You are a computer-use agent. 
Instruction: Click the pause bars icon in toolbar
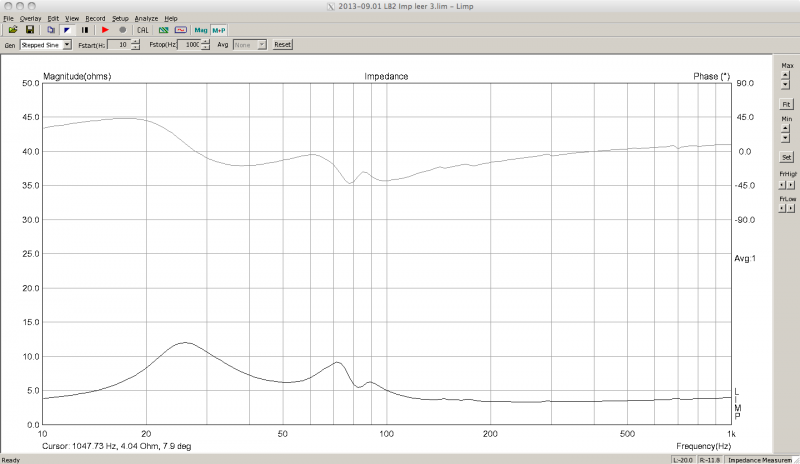point(85,30)
